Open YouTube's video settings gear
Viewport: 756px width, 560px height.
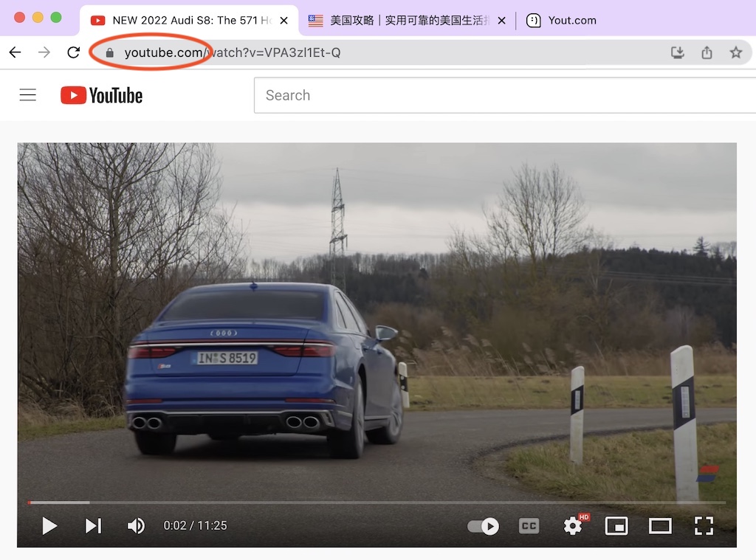(572, 526)
